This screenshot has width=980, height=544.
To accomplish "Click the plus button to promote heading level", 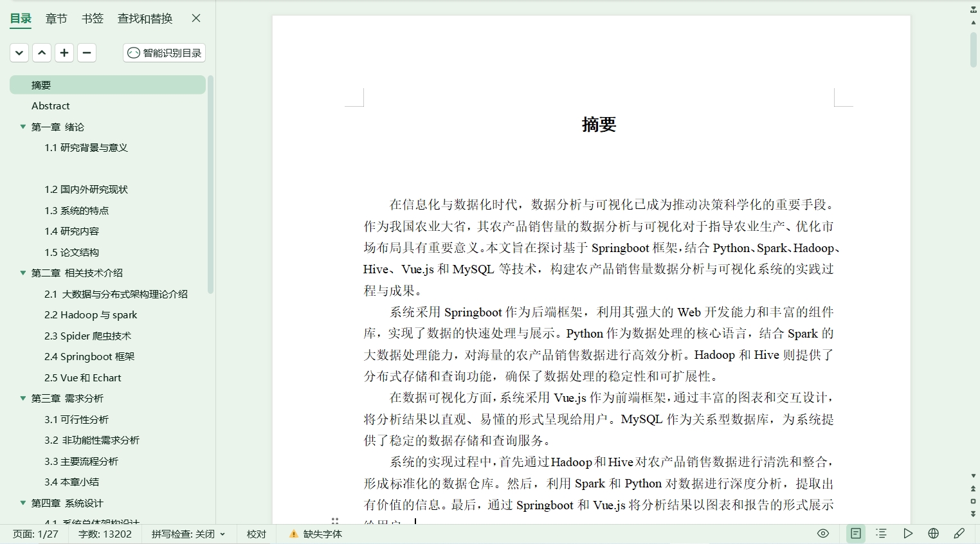I will click(64, 53).
